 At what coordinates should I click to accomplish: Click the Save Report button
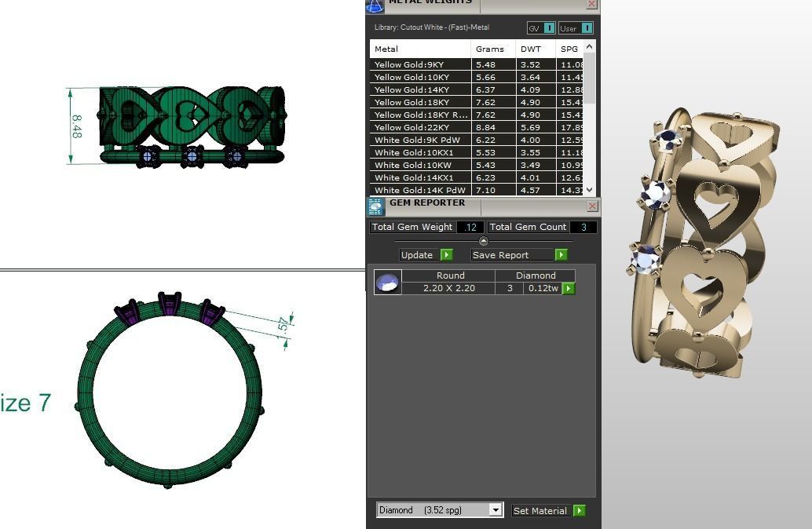513,254
